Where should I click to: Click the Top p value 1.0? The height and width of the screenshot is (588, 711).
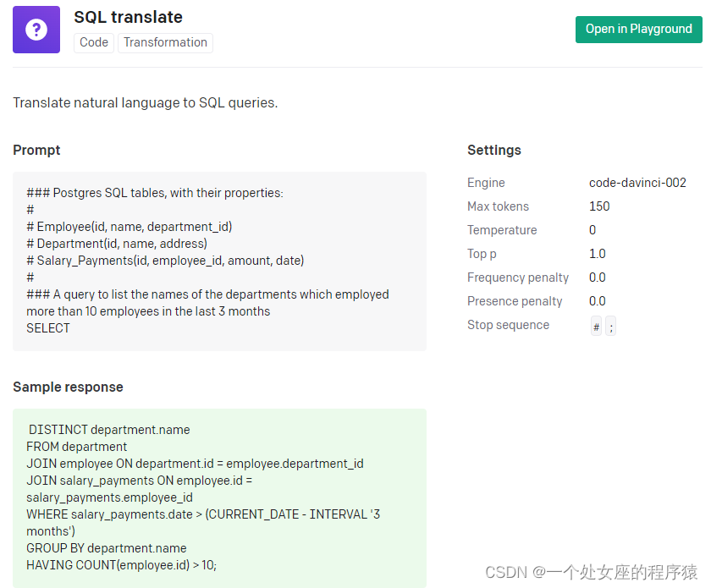(598, 254)
